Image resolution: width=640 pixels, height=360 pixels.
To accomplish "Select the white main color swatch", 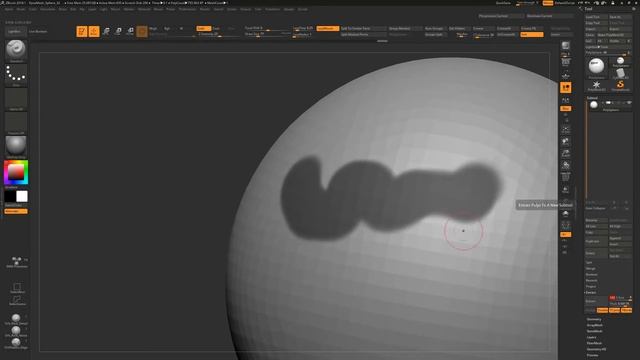I will [22, 196].
